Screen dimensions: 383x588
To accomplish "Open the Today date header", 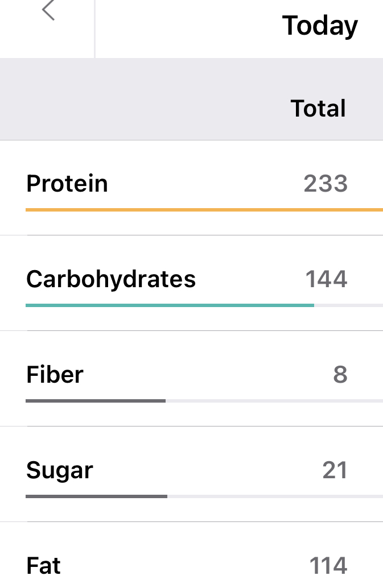I will point(320,26).
